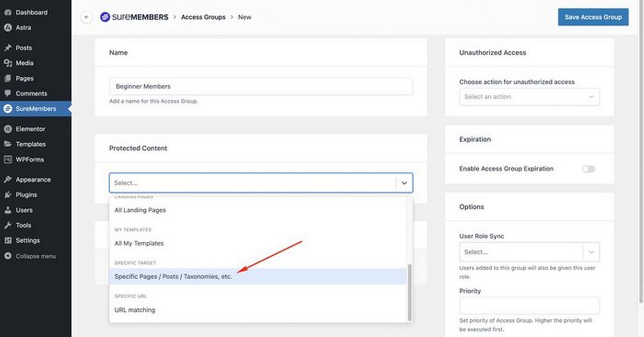Click the Expiration panel heading
Viewport: 644px width, 337px height.
point(475,139)
